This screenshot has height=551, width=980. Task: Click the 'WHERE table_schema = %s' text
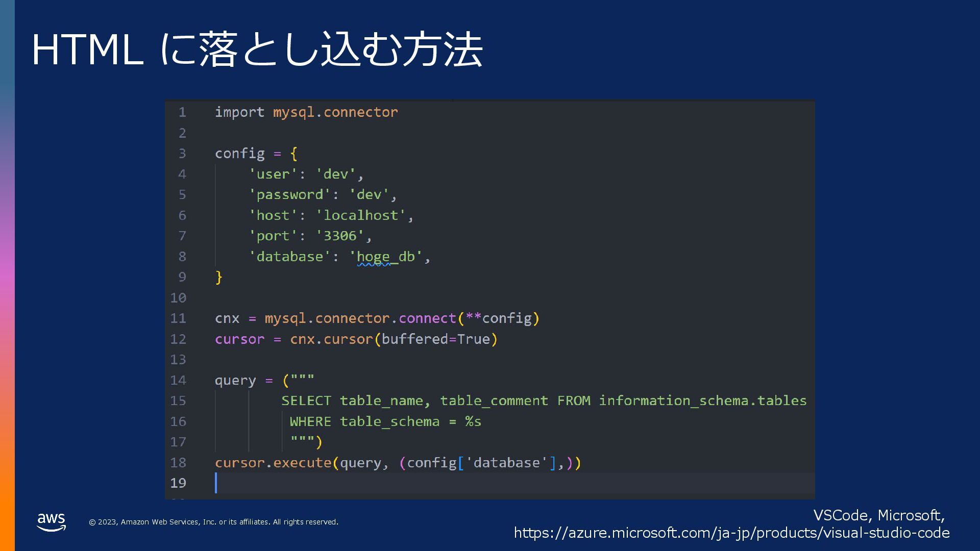[x=385, y=421]
